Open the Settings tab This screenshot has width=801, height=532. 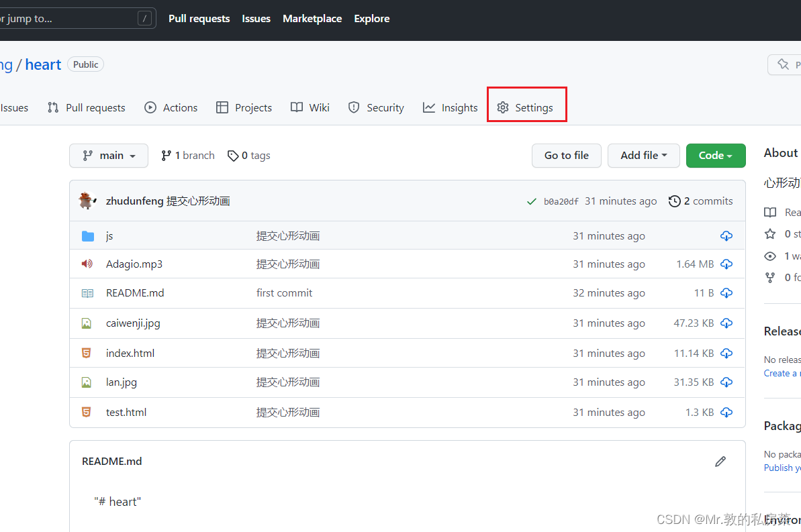click(x=525, y=108)
